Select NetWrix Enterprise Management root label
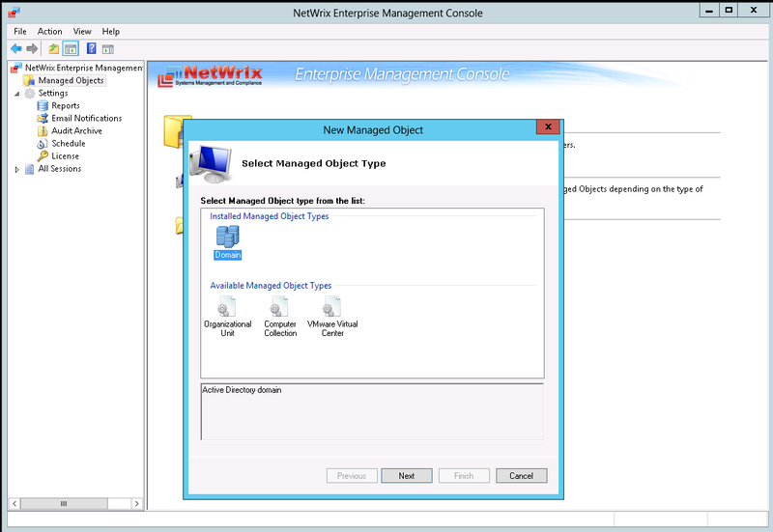Screen dimensions: 773x532 coord(84,68)
